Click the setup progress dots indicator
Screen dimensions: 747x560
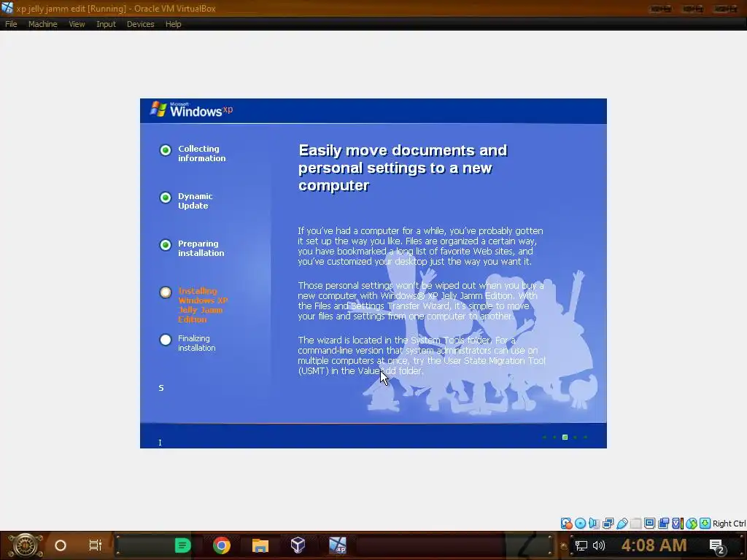coord(565,437)
